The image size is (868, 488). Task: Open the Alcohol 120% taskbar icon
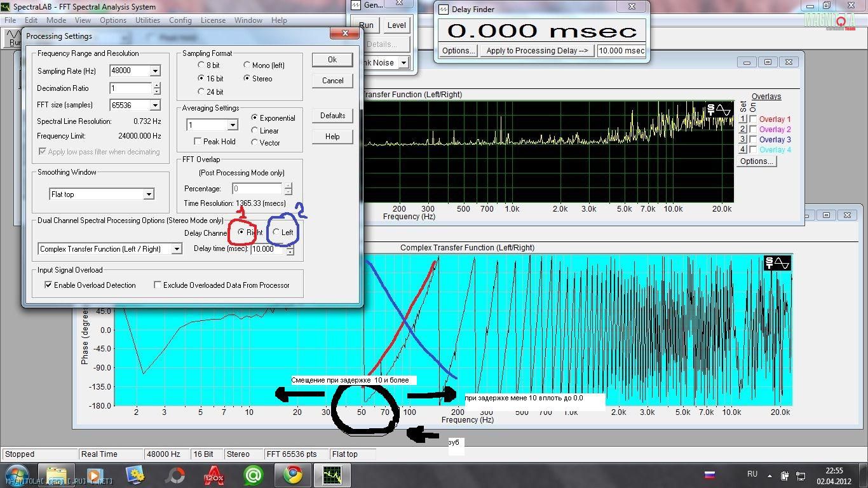pyautogui.click(x=214, y=475)
